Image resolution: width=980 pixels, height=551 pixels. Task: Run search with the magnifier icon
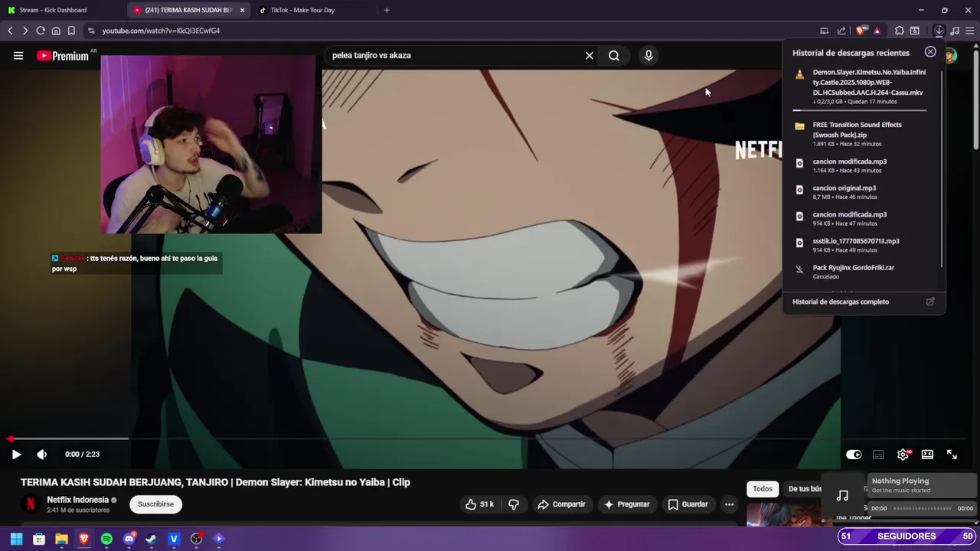tap(614, 55)
